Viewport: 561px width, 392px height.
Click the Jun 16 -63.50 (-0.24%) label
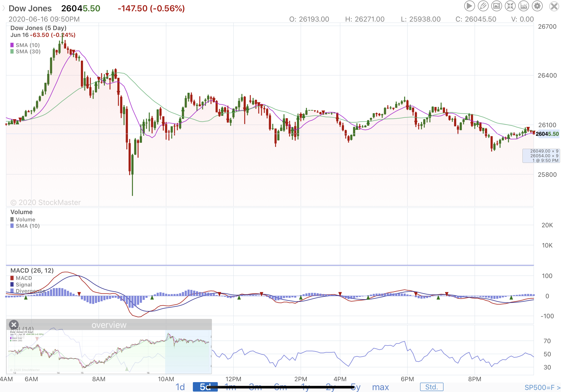(43, 35)
